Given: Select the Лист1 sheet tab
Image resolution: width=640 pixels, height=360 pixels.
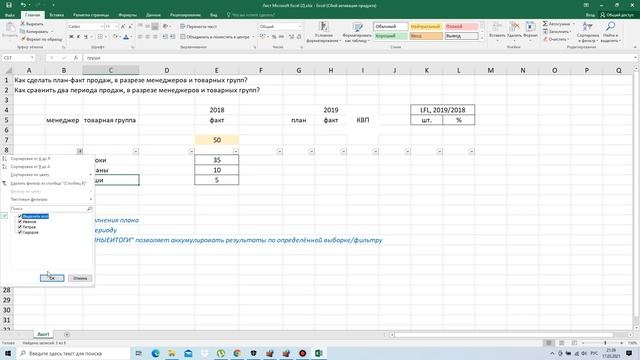Looking at the screenshot, I should click(x=43, y=334).
